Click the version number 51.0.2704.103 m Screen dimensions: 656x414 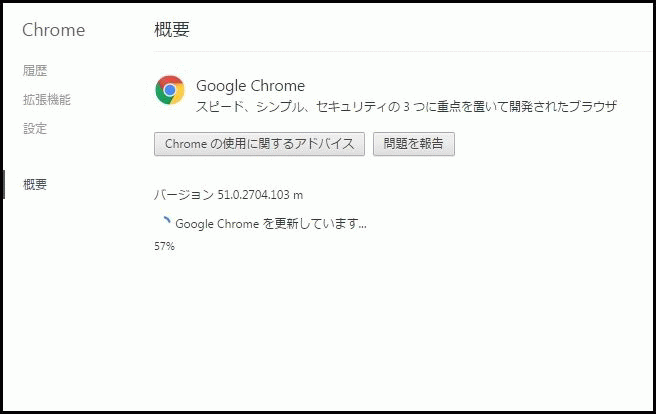point(260,195)
